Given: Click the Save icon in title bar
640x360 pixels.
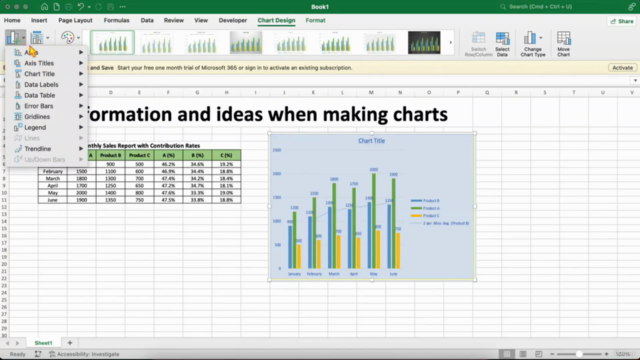Looking at the screenshot, I should pyautogui.click(x=111, y=7).
